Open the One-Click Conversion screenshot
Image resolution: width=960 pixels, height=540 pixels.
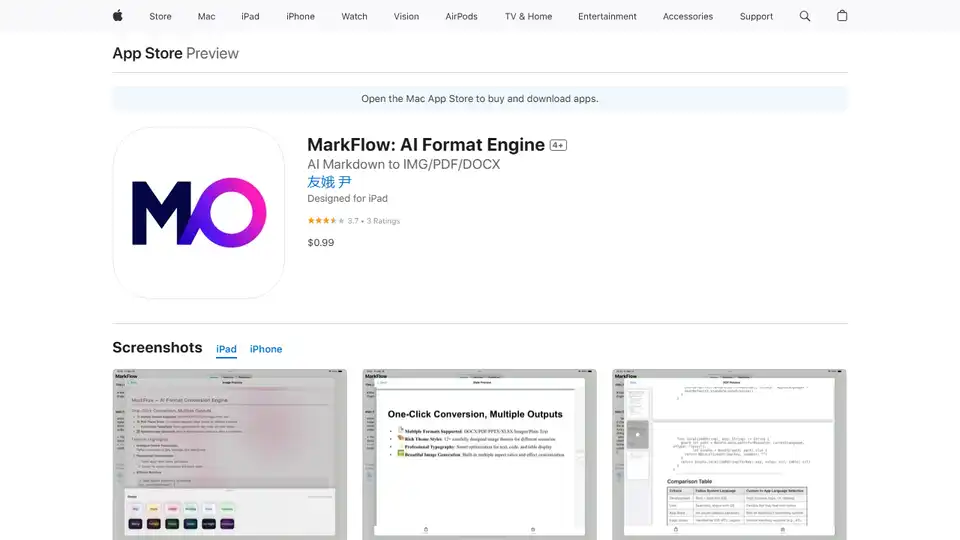tap(479, 454)
